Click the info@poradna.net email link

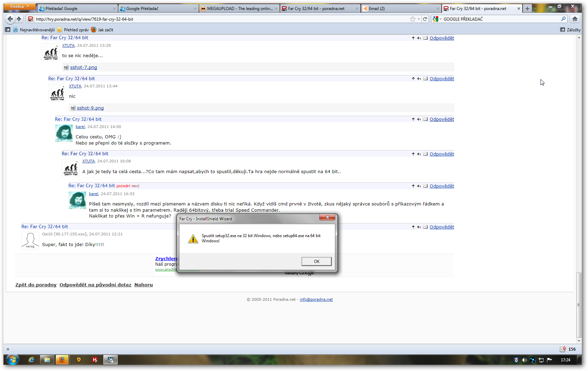316,299
